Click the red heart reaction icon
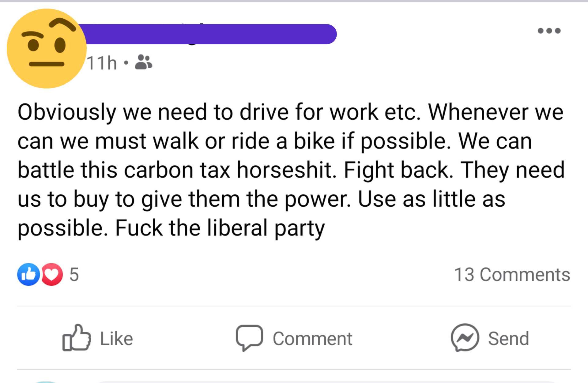This screenshot has width=588, height=383. click(x=52, y=274)
